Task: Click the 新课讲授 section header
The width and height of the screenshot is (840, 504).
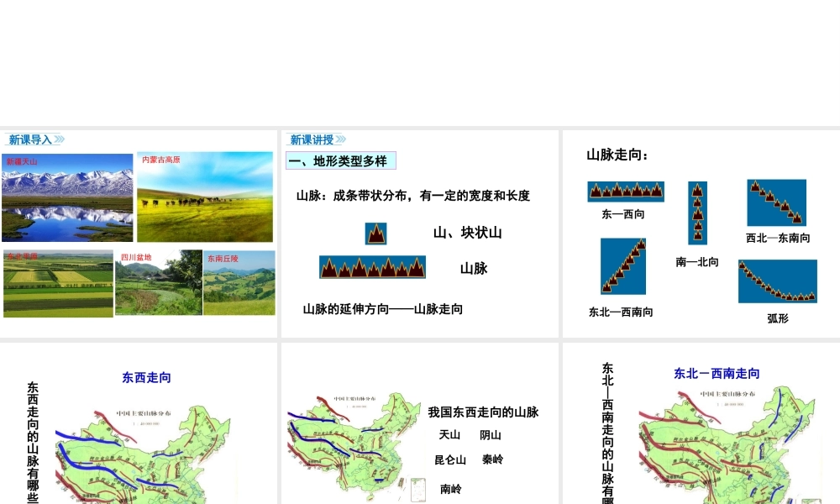Action: point(312,139)
